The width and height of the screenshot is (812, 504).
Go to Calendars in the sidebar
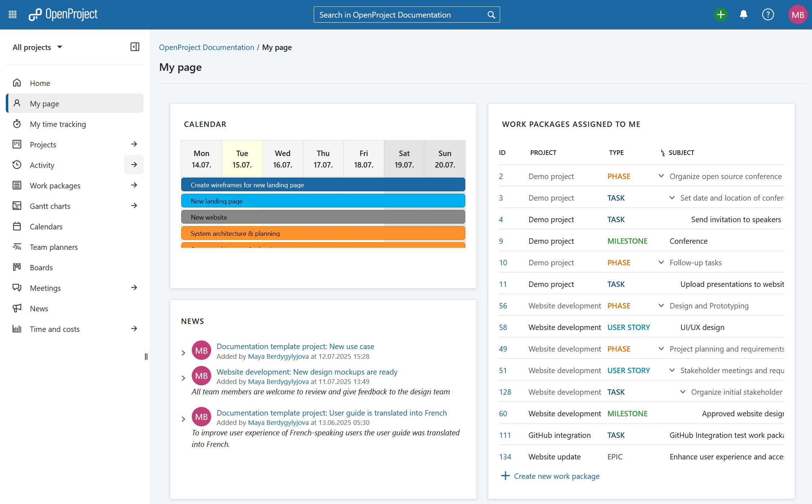75,226
